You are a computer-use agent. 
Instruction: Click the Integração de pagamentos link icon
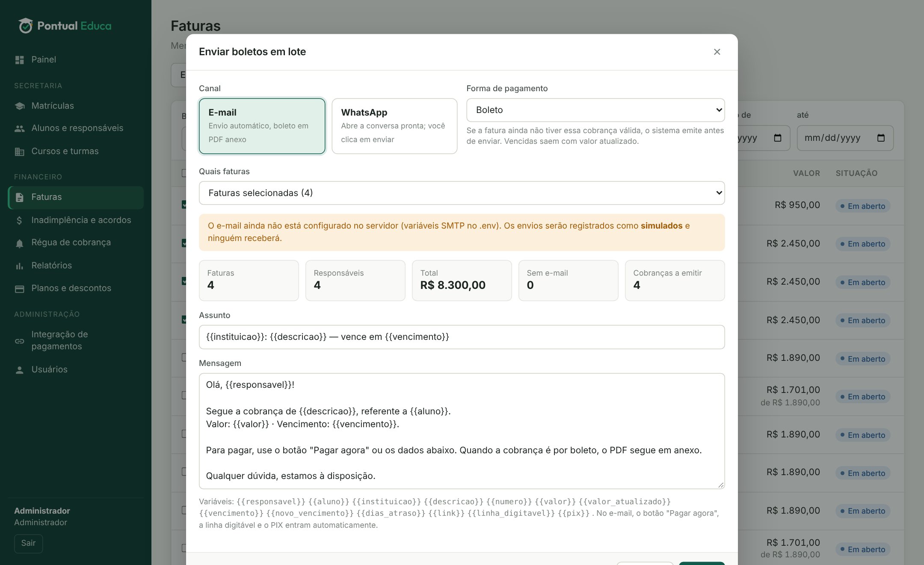click(19, 341)
